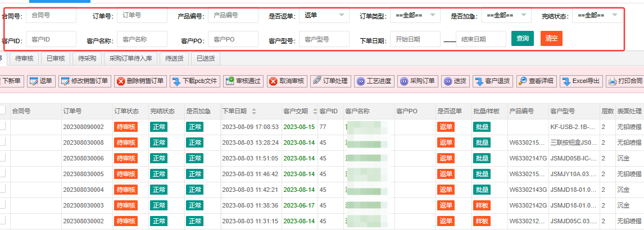The image size is (644, 230).
Task: Click the orange 清空 button
Action: coord(551,38)
